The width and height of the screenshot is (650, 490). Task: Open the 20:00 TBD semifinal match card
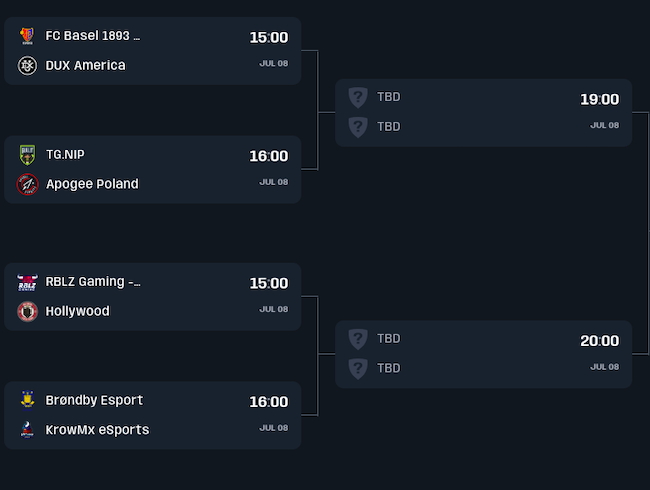click(483, 354)
